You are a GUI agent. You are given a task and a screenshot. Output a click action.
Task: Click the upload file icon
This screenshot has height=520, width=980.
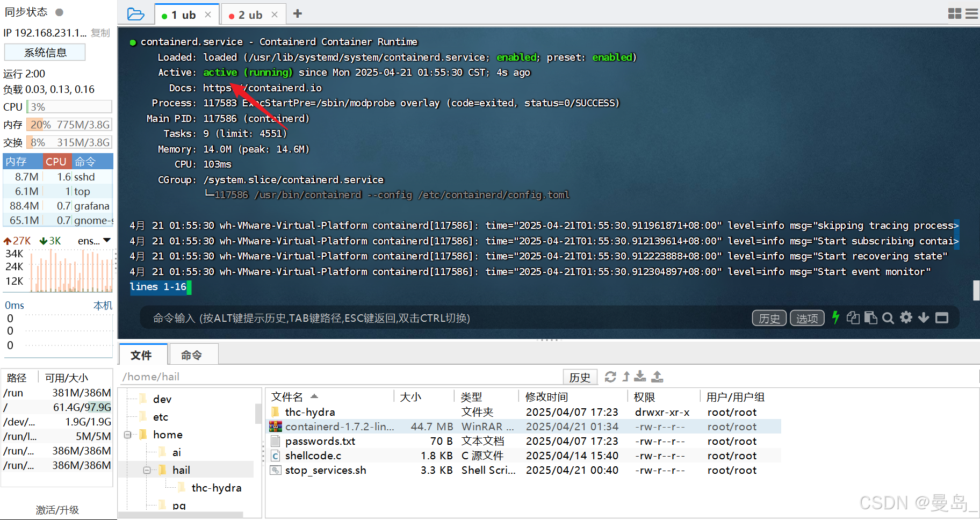click(x=657, y=377)
